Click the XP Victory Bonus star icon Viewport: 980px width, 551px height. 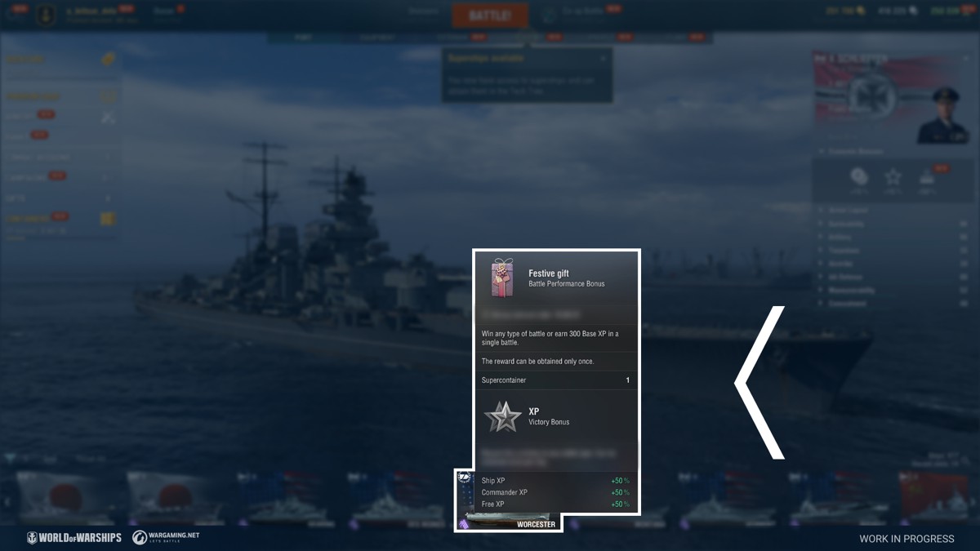point(502,416)
